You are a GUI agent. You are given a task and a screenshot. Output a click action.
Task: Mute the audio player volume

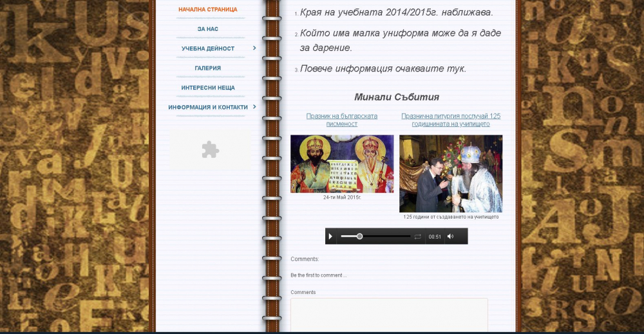(x=450, y=237)
